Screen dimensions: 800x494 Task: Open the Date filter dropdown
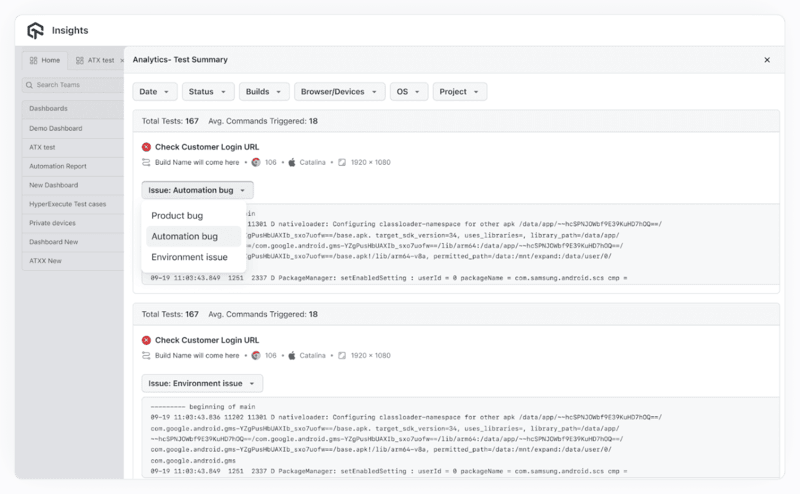click(x=155, y=92)
